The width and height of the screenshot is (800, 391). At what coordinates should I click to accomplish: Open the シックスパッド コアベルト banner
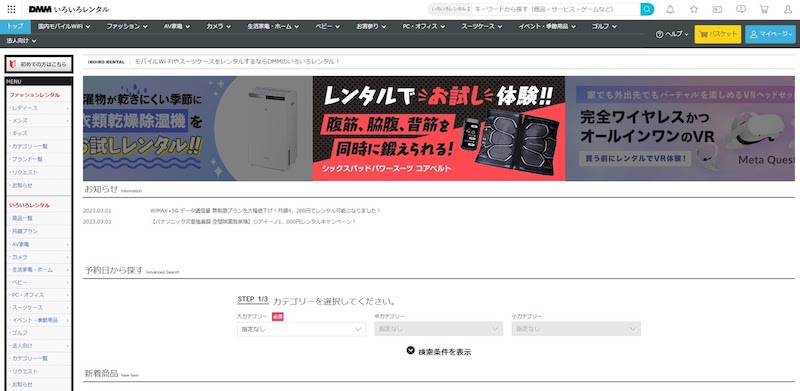coord(439,129)
